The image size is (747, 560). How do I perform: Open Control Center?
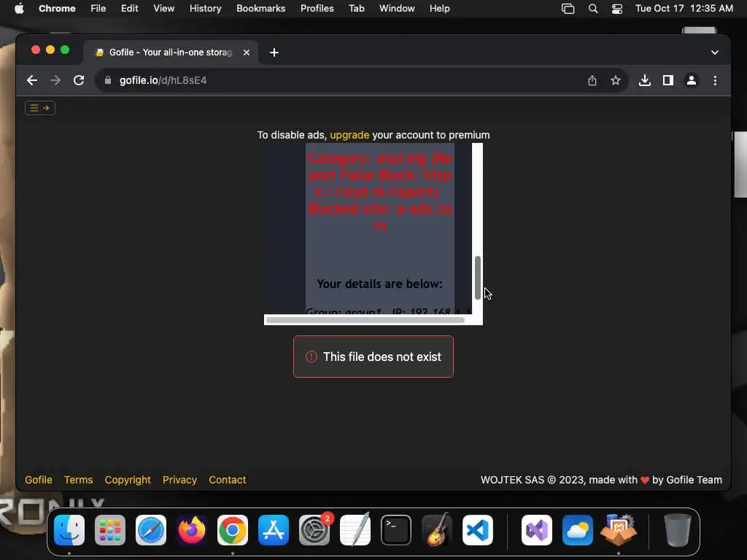pos(617,9)
